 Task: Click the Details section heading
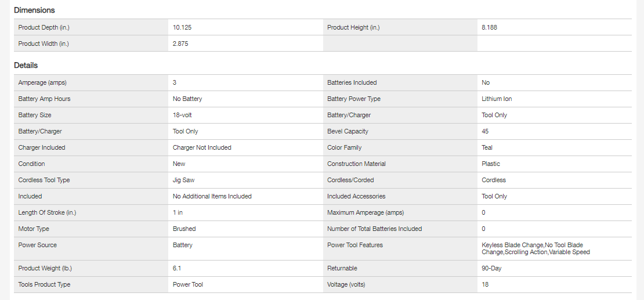point(26,66)
